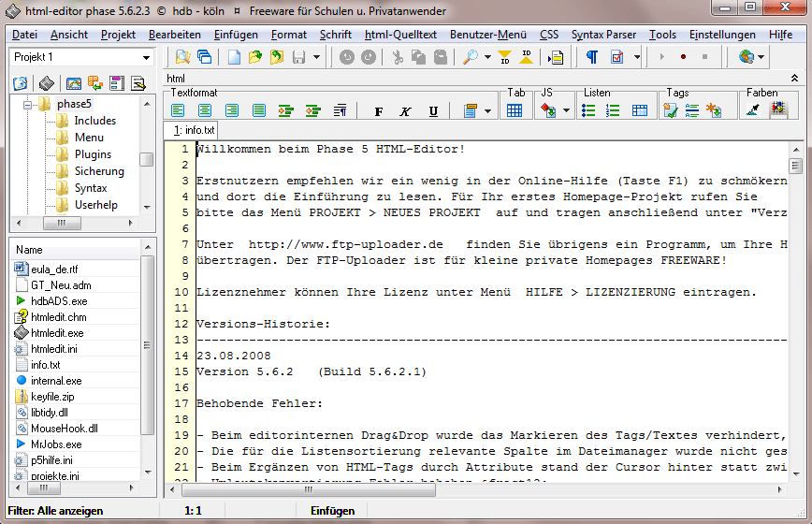Collapse the phase5 tree node
The image size is (812, 524).
27,105
